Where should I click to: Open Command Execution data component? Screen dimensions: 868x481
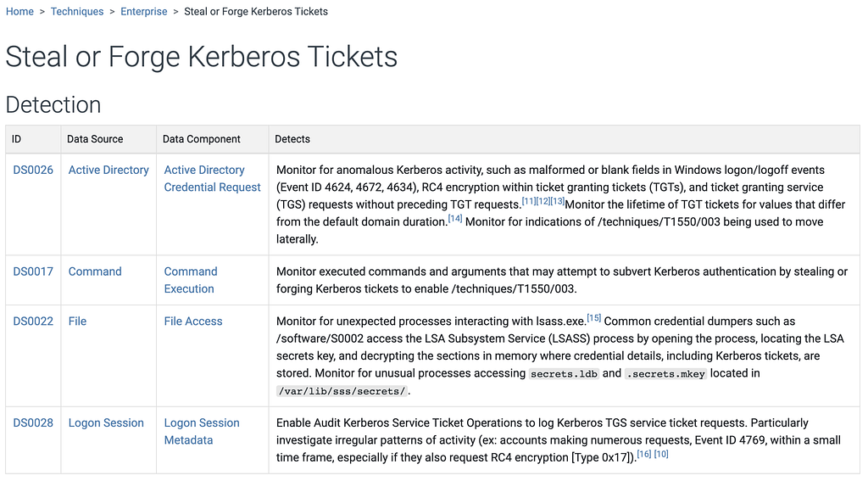click(190, 280)
